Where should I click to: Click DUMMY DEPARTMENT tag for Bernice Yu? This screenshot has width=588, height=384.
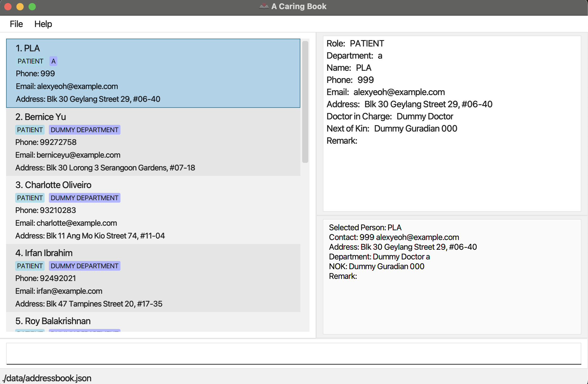[x=85, y=130]
